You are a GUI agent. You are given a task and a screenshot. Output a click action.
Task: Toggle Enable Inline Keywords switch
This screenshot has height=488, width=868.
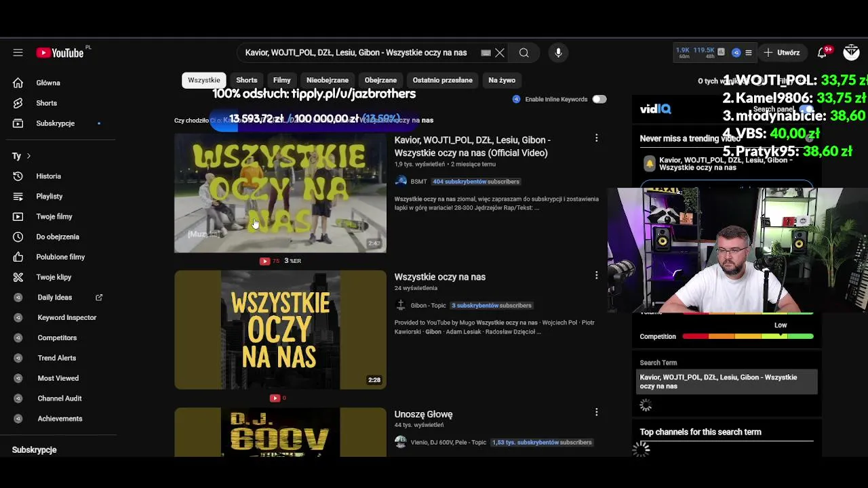[599, 99]
